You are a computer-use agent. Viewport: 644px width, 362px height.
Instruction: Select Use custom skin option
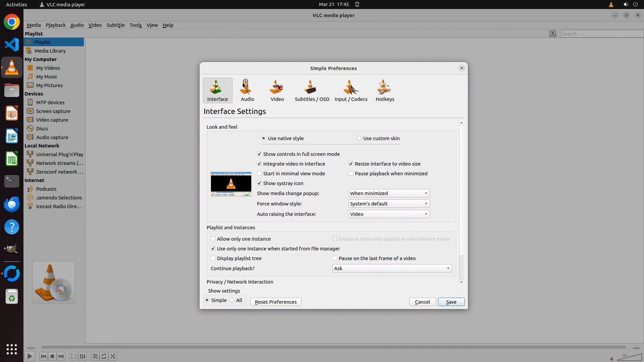click(359, 138)
